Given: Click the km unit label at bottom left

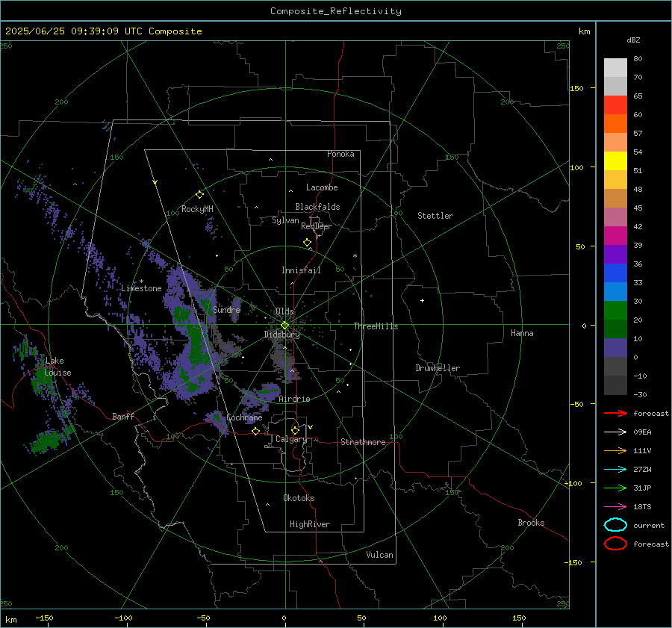Looking at the screenshot, I should (10, 620).
